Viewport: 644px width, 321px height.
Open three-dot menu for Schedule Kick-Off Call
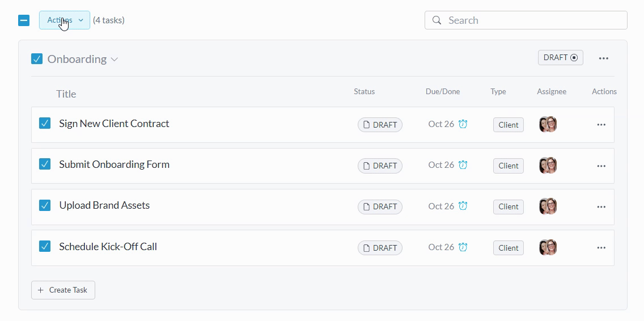pyautogui.click(x=601, y=248)
